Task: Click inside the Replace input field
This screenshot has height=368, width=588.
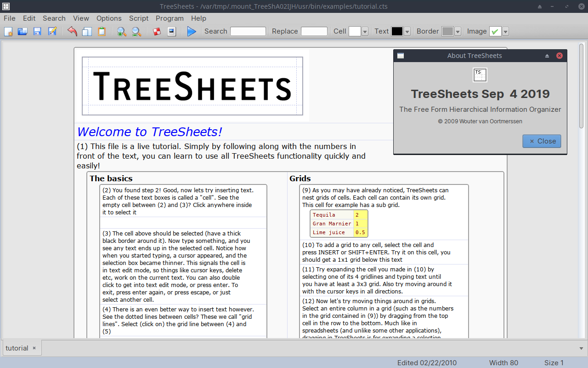Action: click(x=314, y=31)
